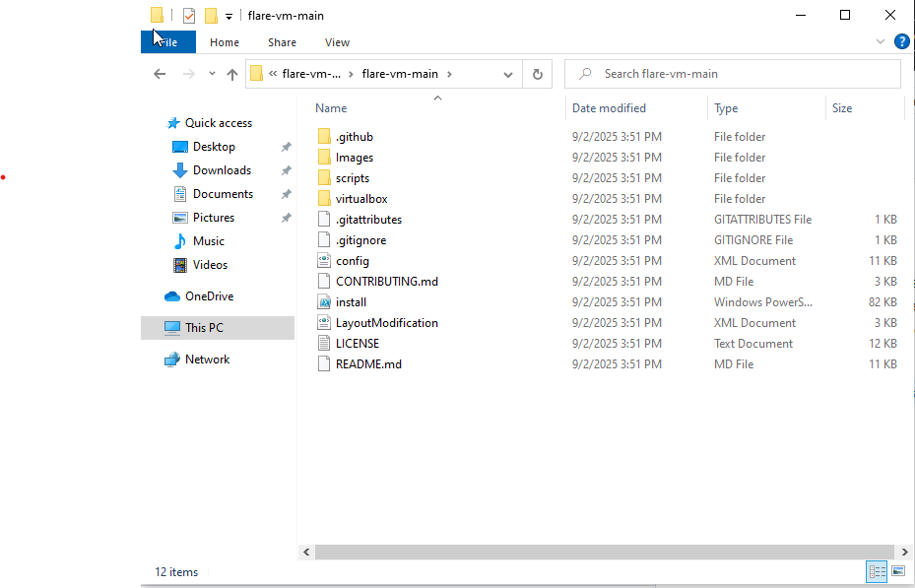Switch to Large icons view layout
The width and height of the screenshot is (915, 588).
pyautogui.click(x=898, y=571)
